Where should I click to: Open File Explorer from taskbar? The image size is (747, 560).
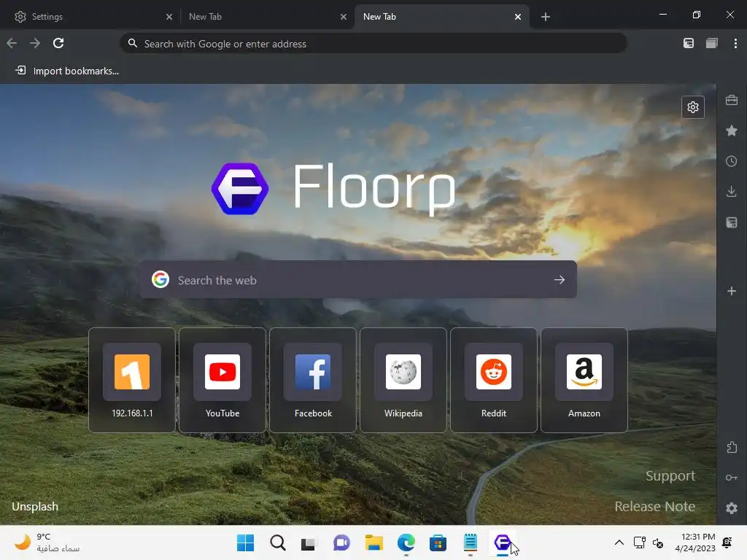coord(374,542)
